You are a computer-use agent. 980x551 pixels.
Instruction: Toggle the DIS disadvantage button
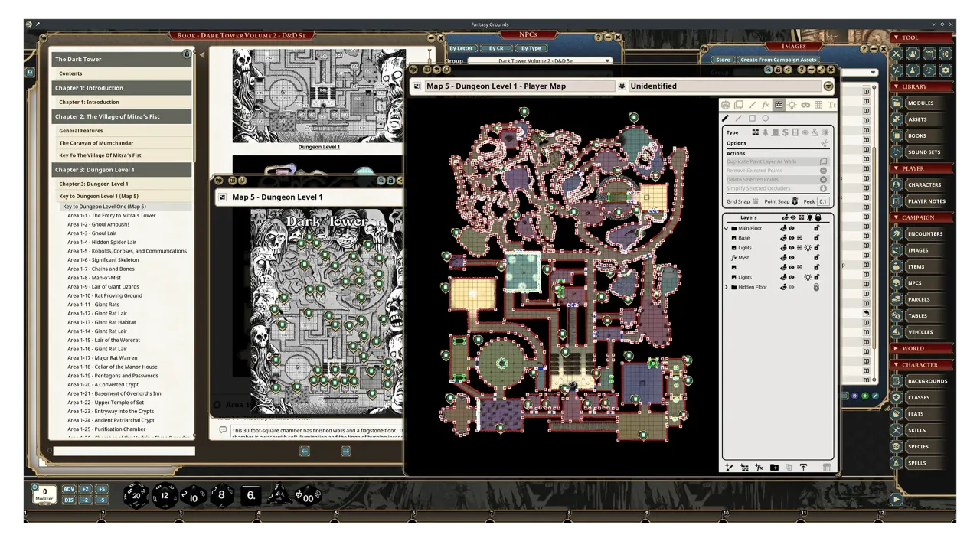click(69, 500)
